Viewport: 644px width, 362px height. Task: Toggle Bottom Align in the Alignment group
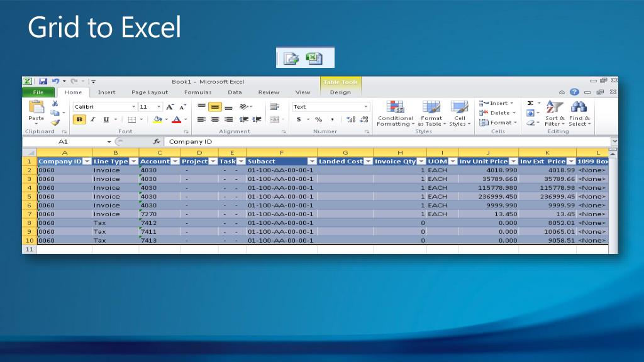pyautogui.click(x=229, y=107)
